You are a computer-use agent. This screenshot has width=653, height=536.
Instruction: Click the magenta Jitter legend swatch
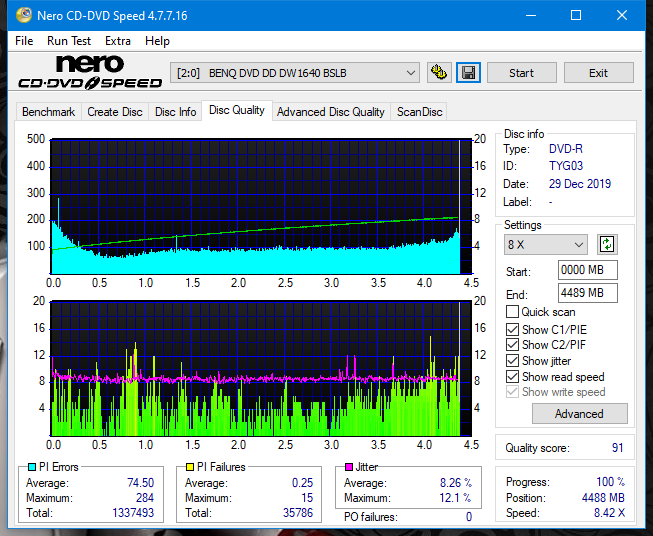pyautogui.click(x=349, y=467)
